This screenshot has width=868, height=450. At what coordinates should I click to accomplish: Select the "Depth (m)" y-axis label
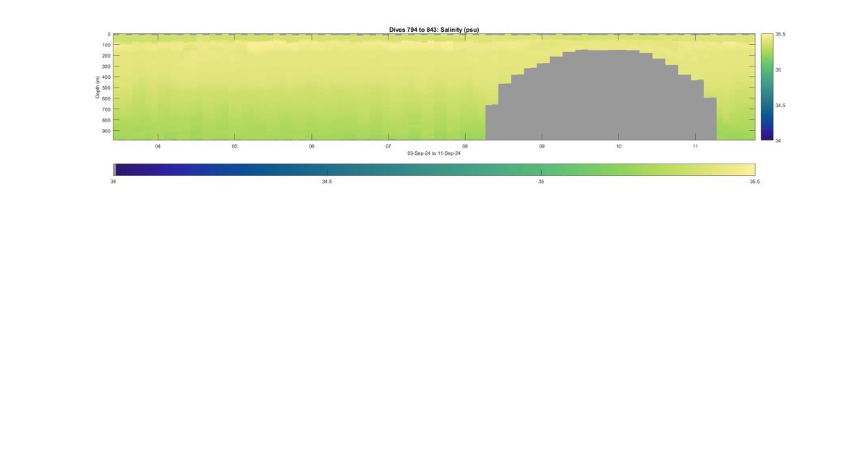(x=97, y=87)
